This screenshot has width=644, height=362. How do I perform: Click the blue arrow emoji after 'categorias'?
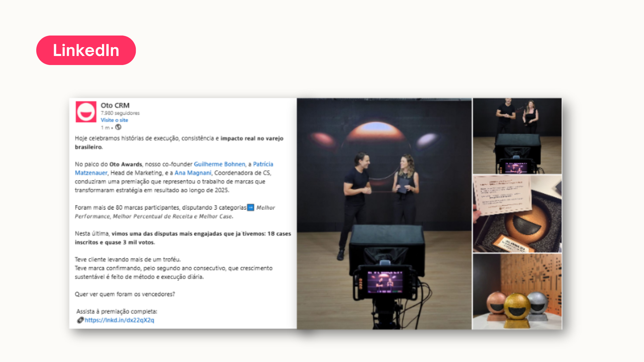(251, 207)
